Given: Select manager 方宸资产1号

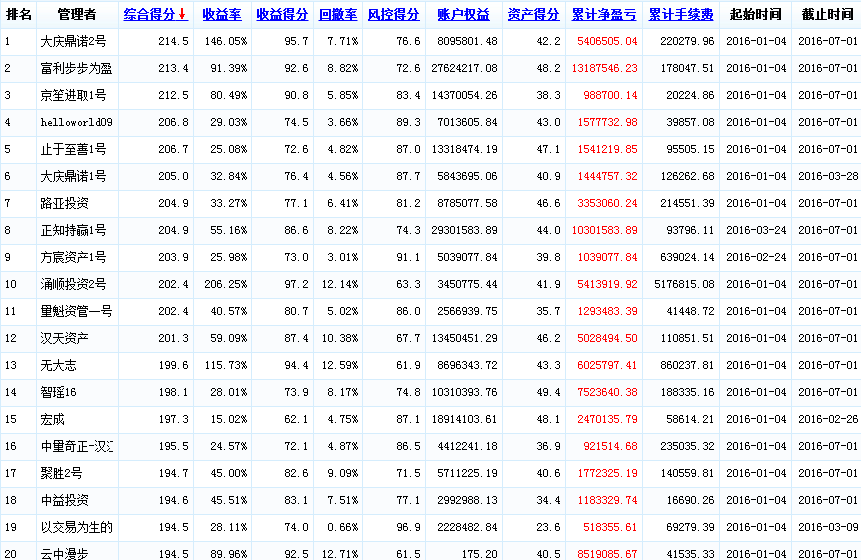Looking at the screenshot, I should click(74, 257).
